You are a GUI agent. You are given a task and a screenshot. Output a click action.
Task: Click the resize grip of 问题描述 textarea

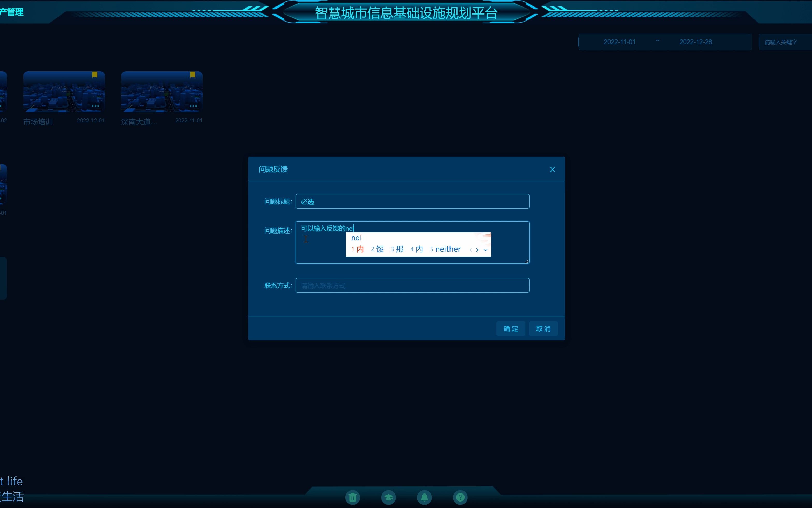[x=527, y=261]
